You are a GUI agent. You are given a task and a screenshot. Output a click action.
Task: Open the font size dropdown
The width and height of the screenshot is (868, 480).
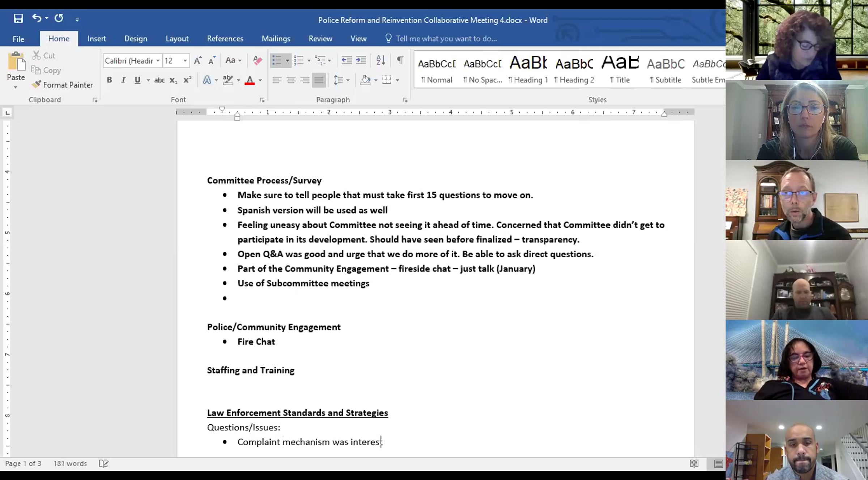tap(185, 60)
